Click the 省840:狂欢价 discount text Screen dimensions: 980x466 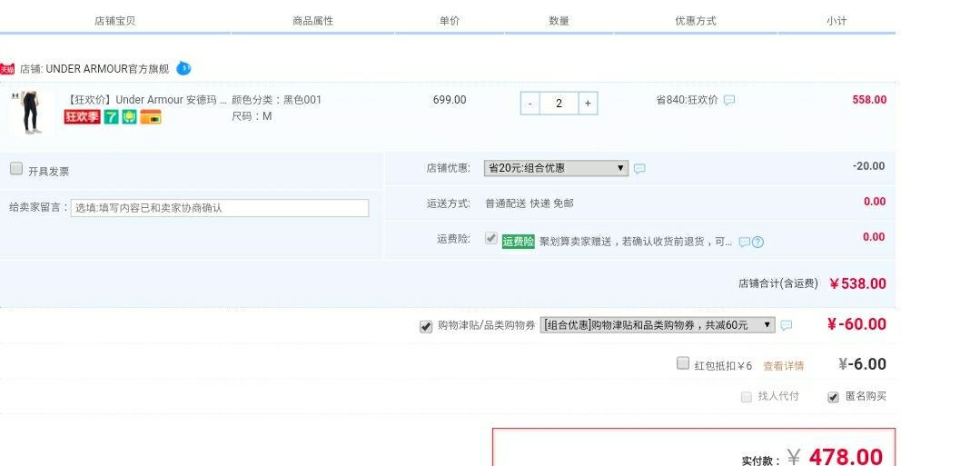(x=687, y=100)
